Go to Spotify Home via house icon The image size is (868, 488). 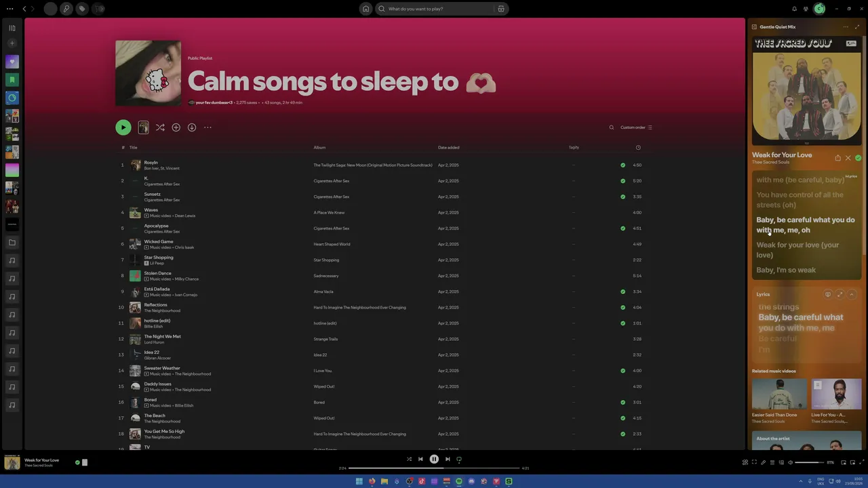tap(366, 9)
